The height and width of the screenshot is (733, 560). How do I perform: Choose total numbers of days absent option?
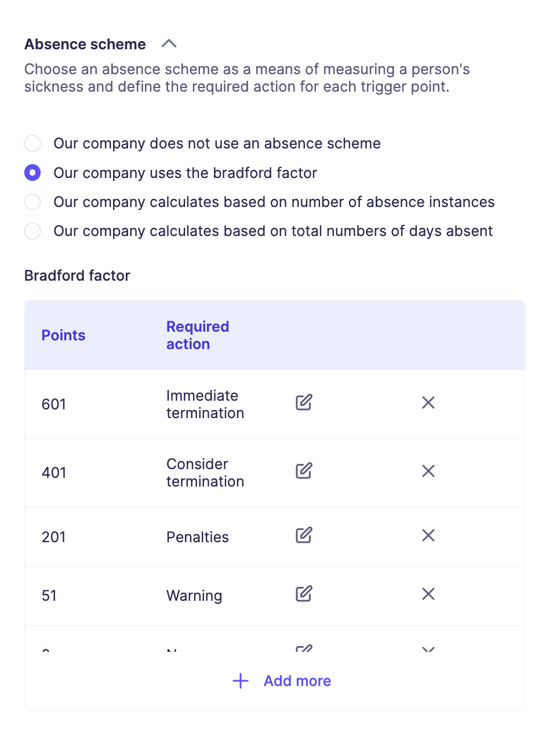click(33, 231)
